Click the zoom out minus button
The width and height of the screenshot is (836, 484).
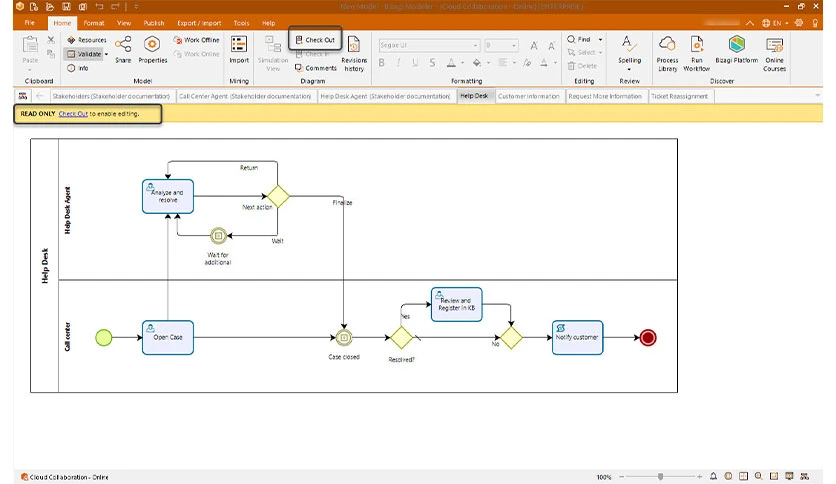(622, 477)
